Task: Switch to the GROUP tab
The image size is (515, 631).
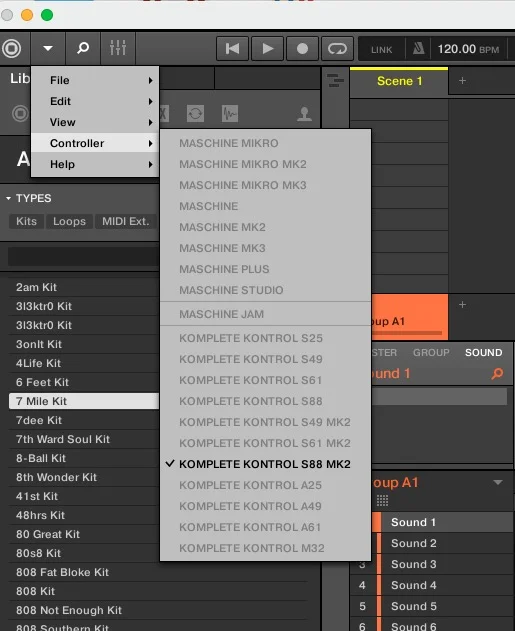Action: coord(431,353)
